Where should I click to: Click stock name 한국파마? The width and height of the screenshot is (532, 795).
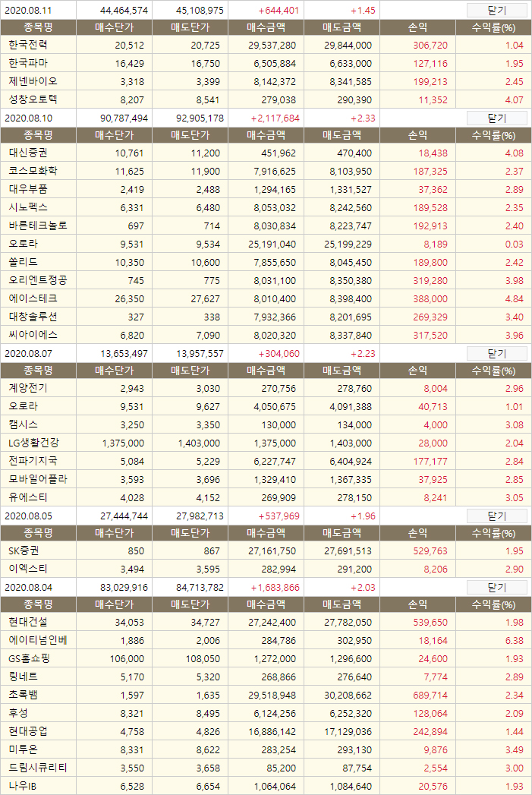pos(28,63)
